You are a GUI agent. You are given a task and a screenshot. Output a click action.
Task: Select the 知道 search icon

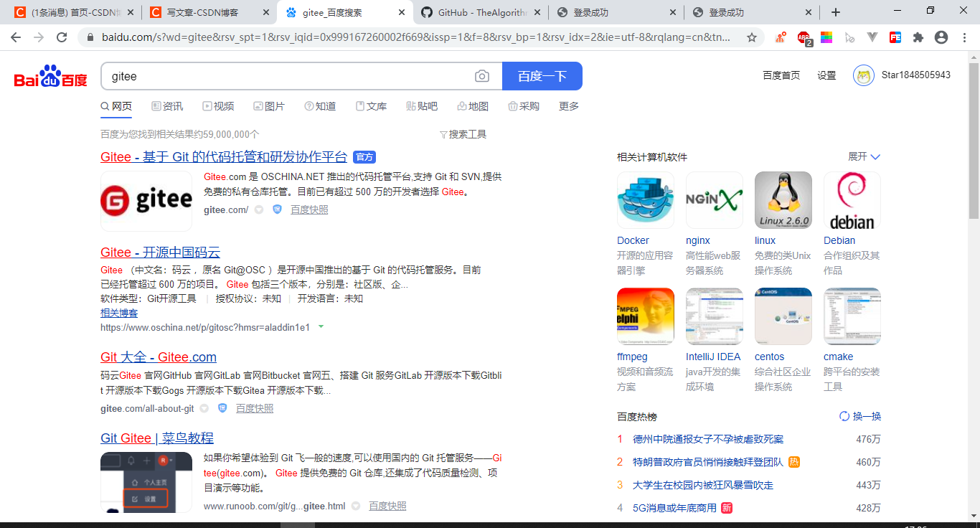click(309, 105)
